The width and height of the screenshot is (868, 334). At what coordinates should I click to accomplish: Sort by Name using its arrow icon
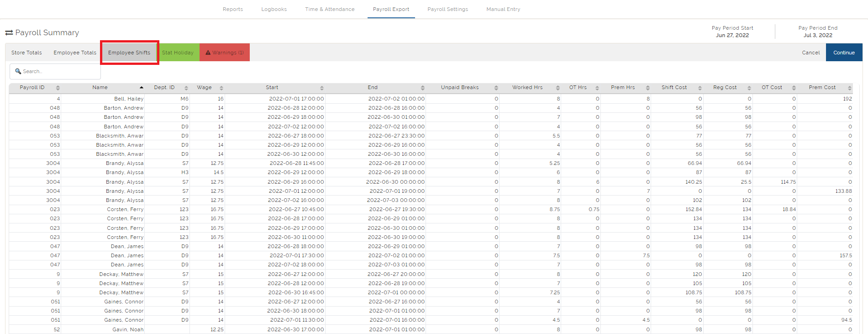pos(142,87)
